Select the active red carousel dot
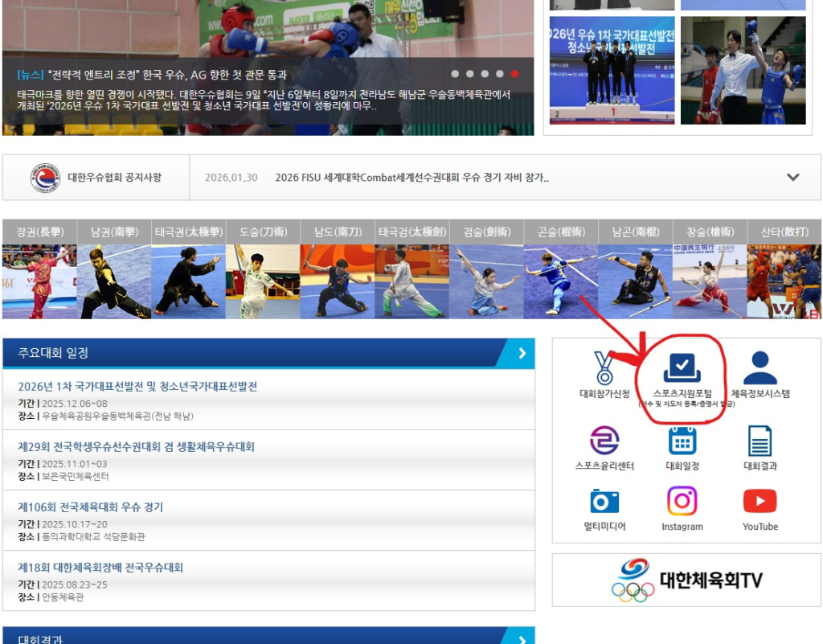The image size is (823, 644). pyautogui.click(x=514, y=74)
